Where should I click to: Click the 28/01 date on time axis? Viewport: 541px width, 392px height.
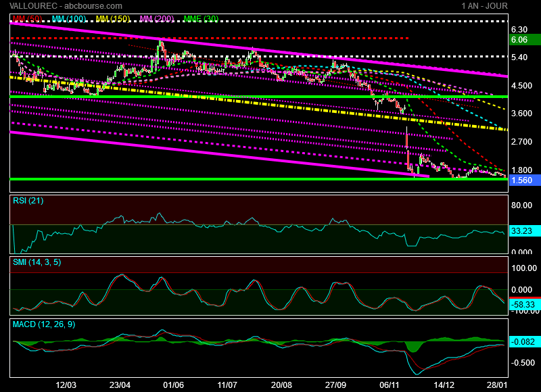[497, 384]
